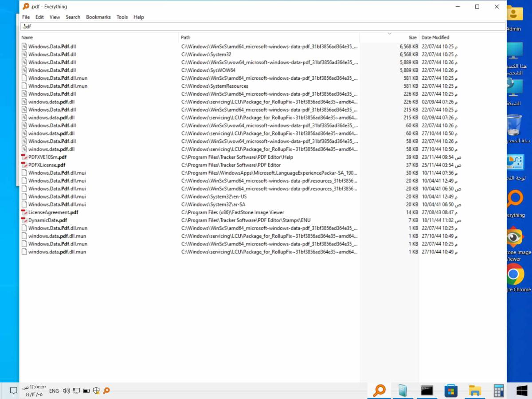Image resolution: width=532 pixels, height=399 pixels.
Task: Open the Bookmarks menu
Action: (x=98, y=17)
